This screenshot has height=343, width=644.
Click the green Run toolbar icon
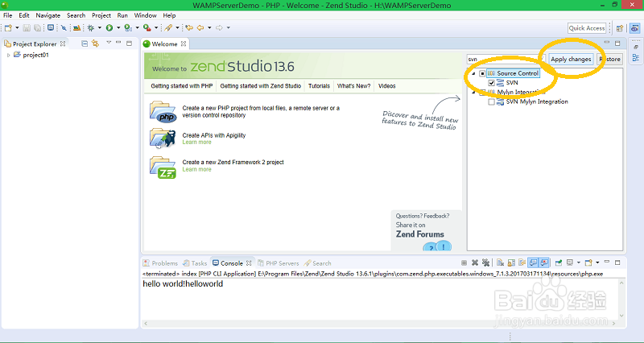coord(109,28)
